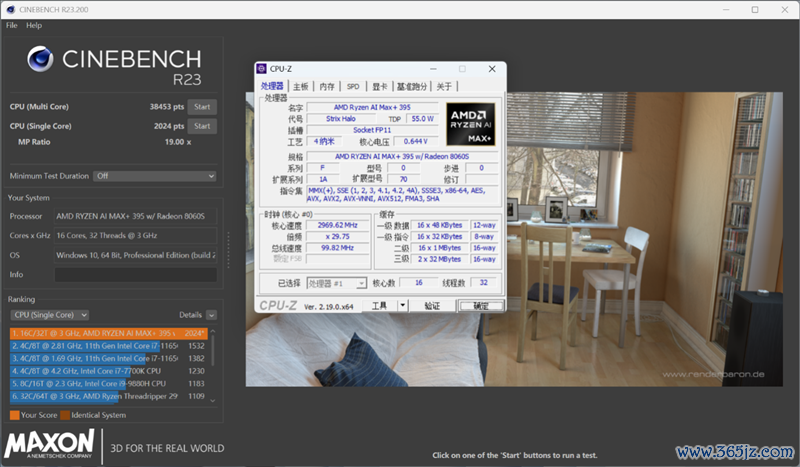Switch to the 主板 tab in CPU-Z
The image size is (800, 467).
[x=301, y=86]
